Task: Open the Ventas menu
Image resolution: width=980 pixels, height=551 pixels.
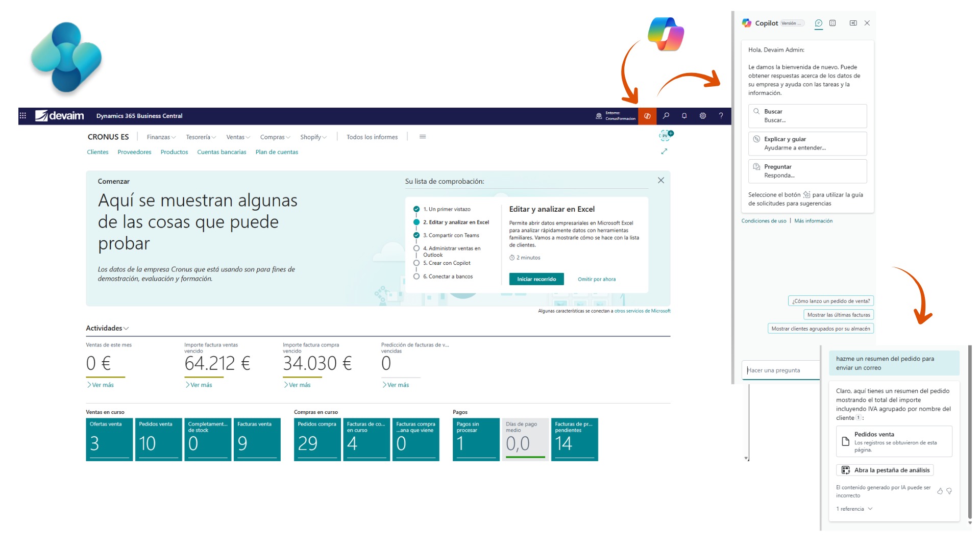Action: point(238,137)
